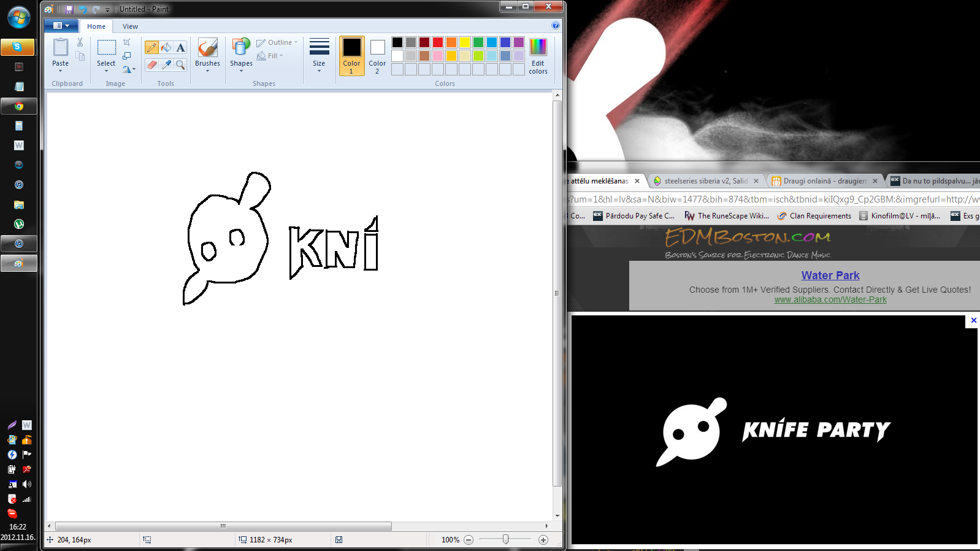The image size is (980, 551).
Task: Click the volume speaker tray icon
Action: coord(27,484)
